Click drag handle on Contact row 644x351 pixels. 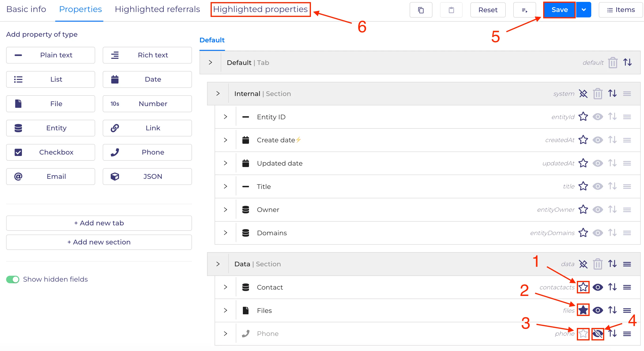point(627,287)
